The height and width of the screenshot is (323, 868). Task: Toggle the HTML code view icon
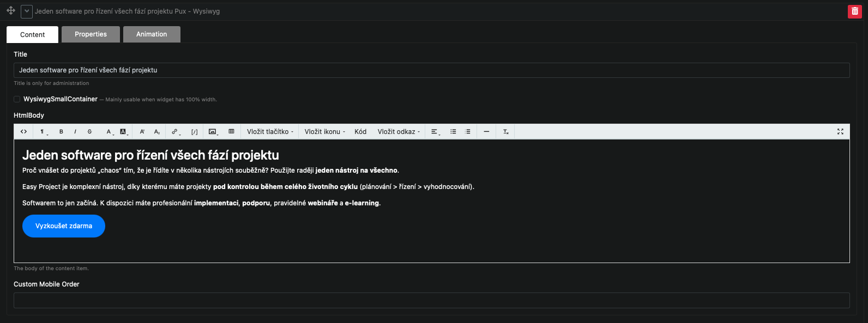[23, 132]
